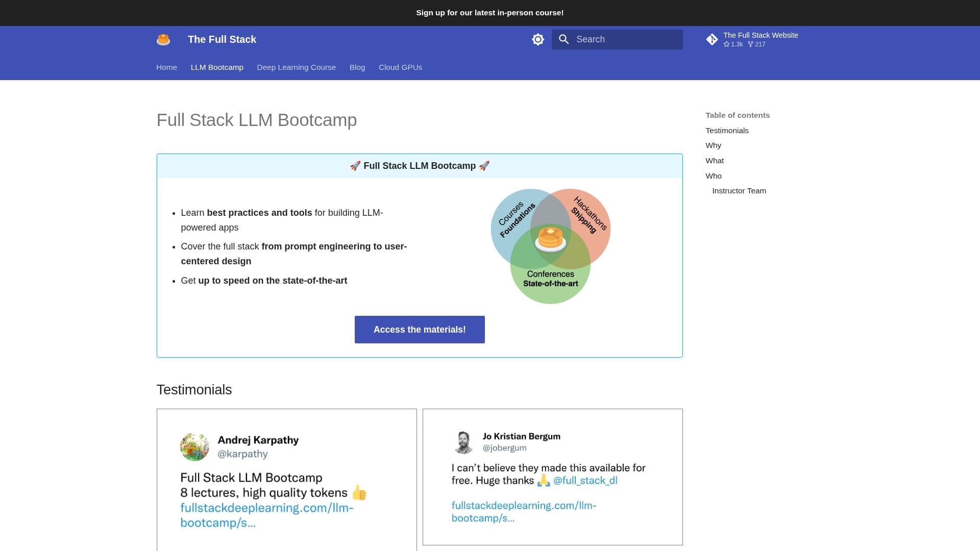This screenshot has width=980, height=551.
Task: Click Andrej Karpathy's avatar picture
Action: [x=194, y=447]
